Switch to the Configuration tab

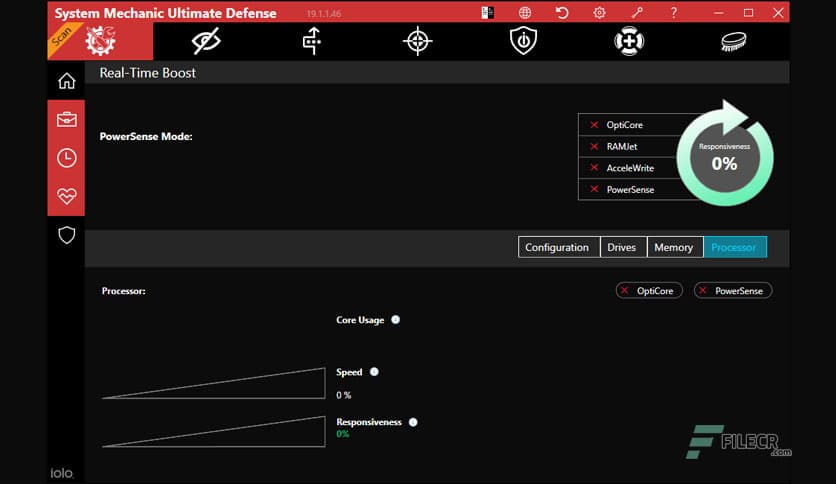click(559, 247)
